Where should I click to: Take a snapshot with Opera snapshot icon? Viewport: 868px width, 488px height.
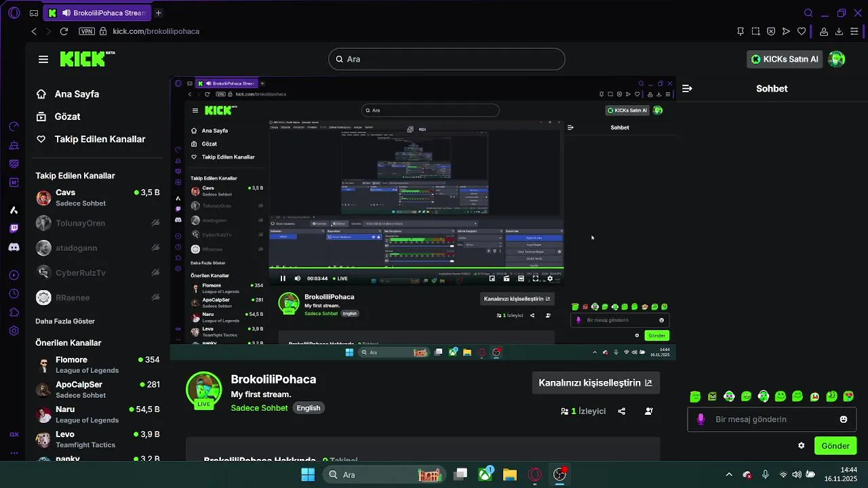coord(755,31)
